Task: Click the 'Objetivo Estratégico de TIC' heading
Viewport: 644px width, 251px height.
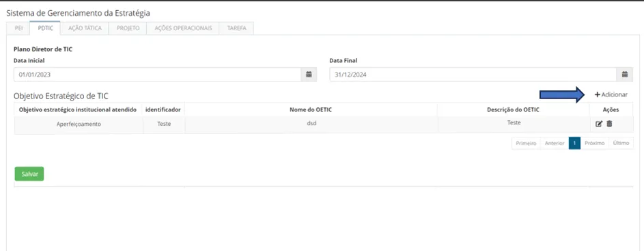Action: click(61, 96)
